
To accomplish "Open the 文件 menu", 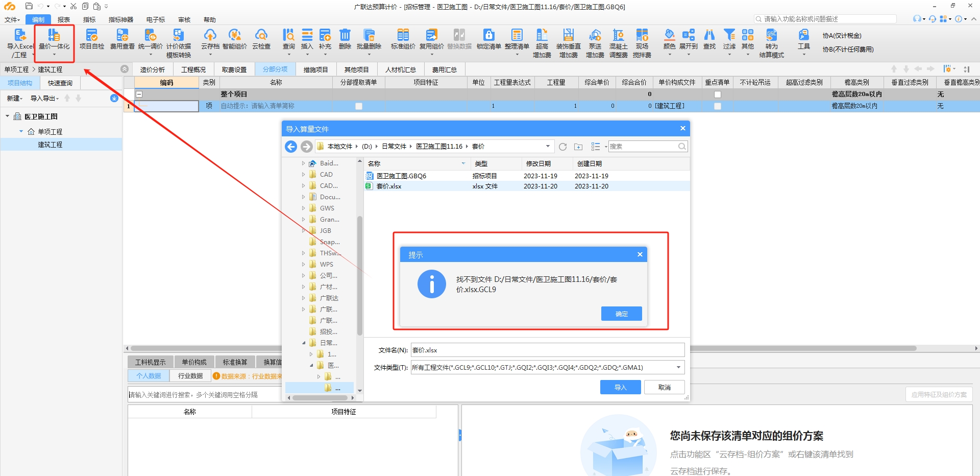I will tap(12, 19).
